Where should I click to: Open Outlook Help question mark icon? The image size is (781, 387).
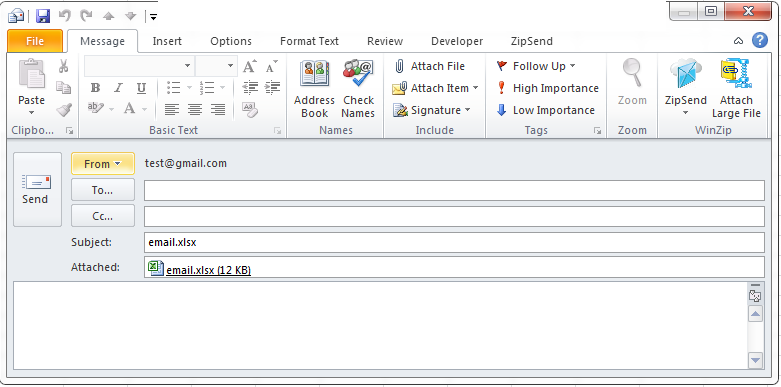coord(760,40)
